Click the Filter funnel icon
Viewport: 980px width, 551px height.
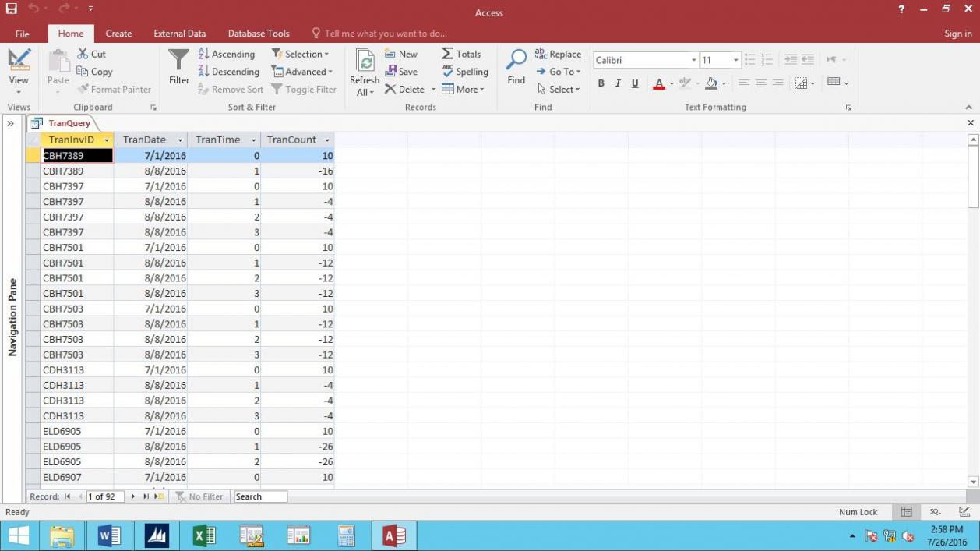tap(178, 61)
